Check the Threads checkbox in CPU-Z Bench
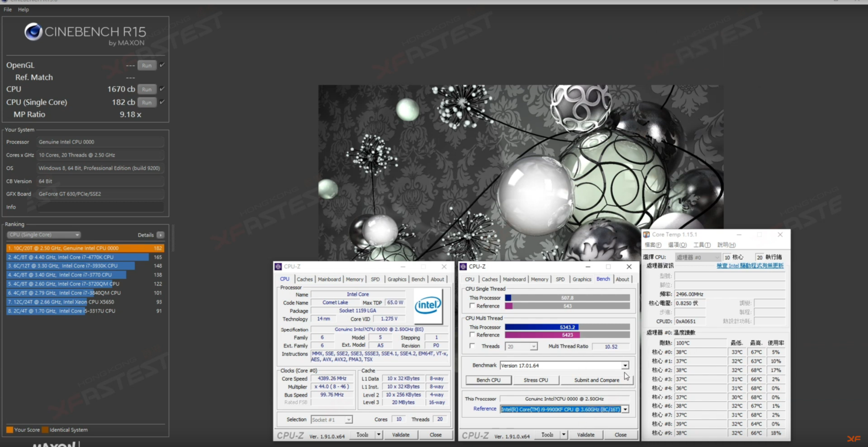This screenshot has width=868, height=447. pyautogui.click(x=472, y=346)
